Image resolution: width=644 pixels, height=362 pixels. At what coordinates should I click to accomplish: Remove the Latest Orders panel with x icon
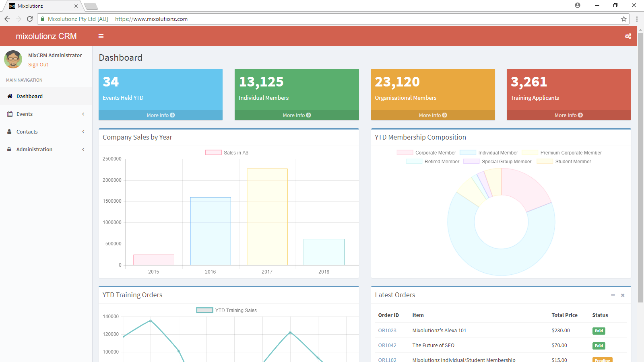[623, 295]
